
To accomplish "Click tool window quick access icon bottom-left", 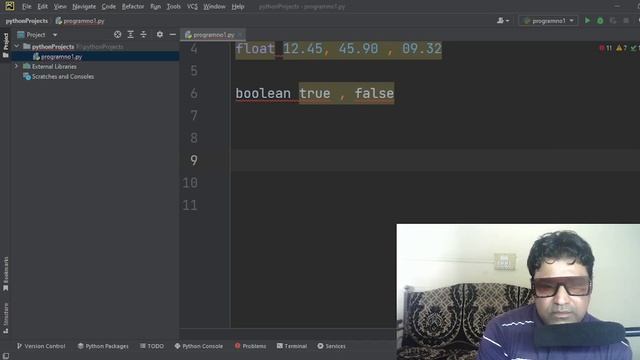I will click(6, 356).
